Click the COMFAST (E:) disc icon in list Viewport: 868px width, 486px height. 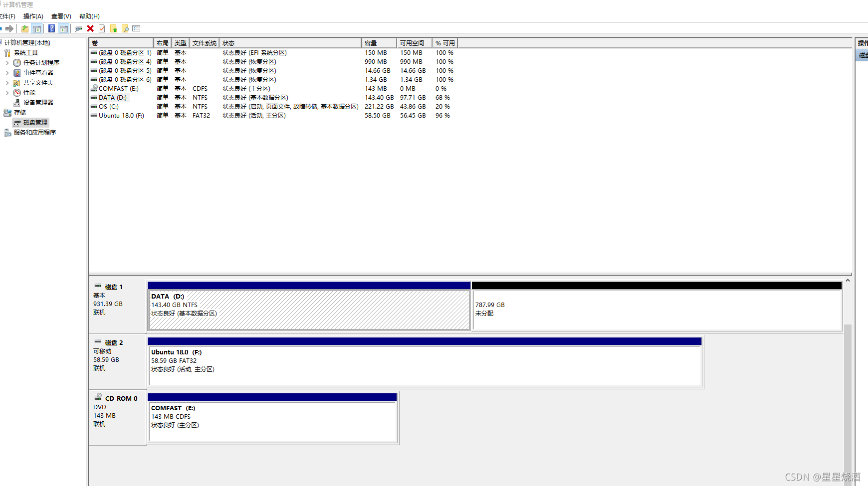pyautogui.click(x=94, y=88)
